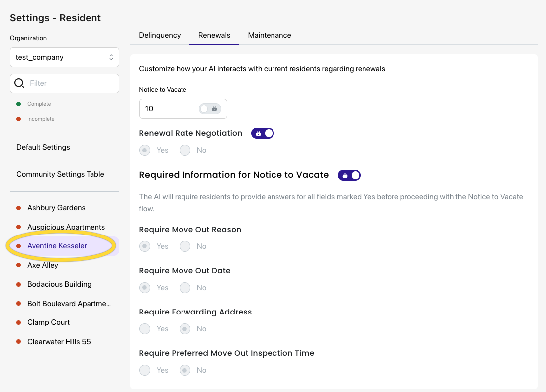546x392 pixels.
Task: Select Bolt Boulevard Apartments community
Action: [69, 303]
